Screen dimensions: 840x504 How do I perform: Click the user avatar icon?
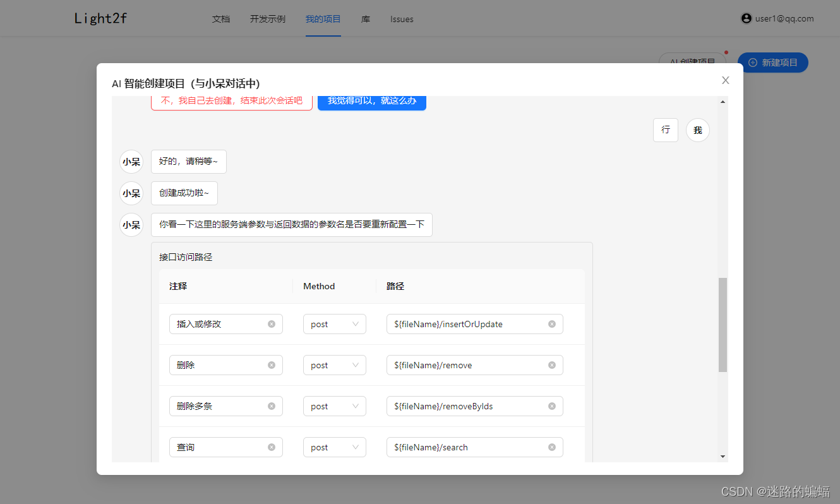click(747, 18)
